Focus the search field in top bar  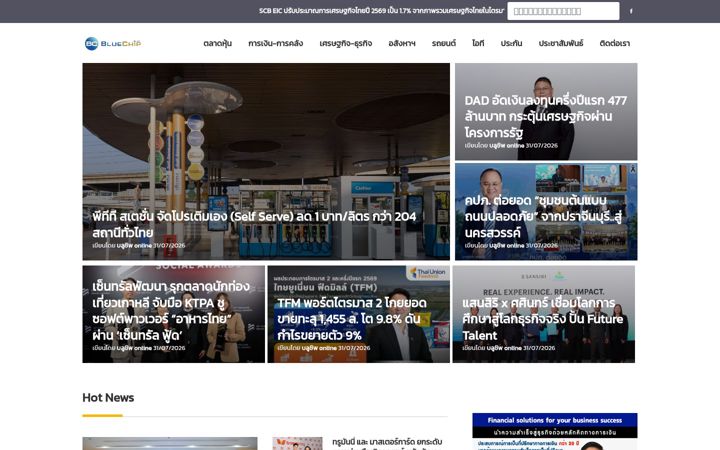pos(563,11)
